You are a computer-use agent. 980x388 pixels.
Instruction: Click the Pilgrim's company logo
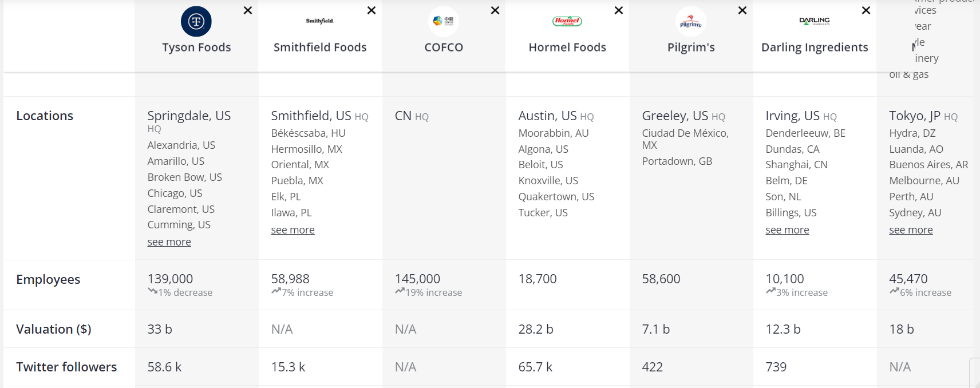pos(691,22)
